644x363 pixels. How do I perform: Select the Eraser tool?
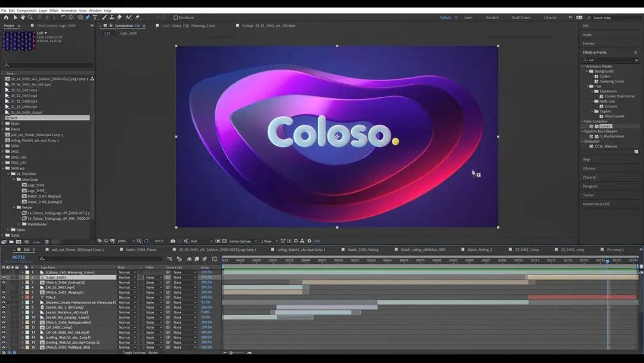[x=119, y=17]
